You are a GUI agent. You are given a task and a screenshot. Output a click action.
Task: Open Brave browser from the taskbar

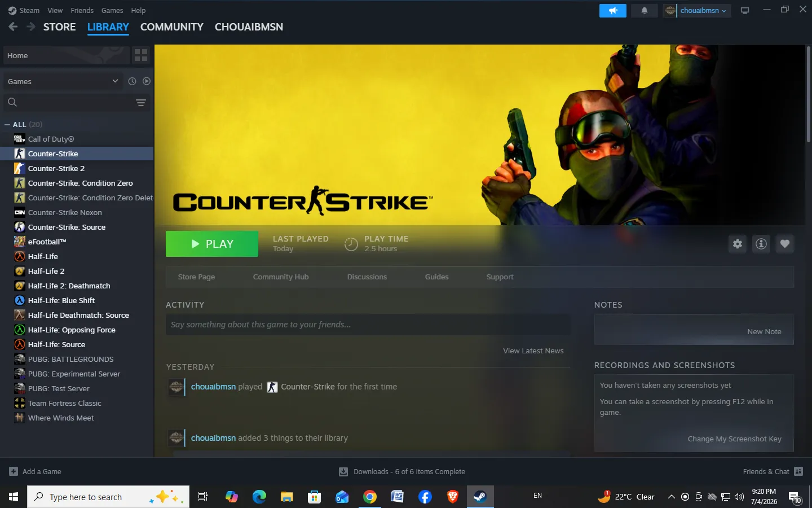pos(452,497)
